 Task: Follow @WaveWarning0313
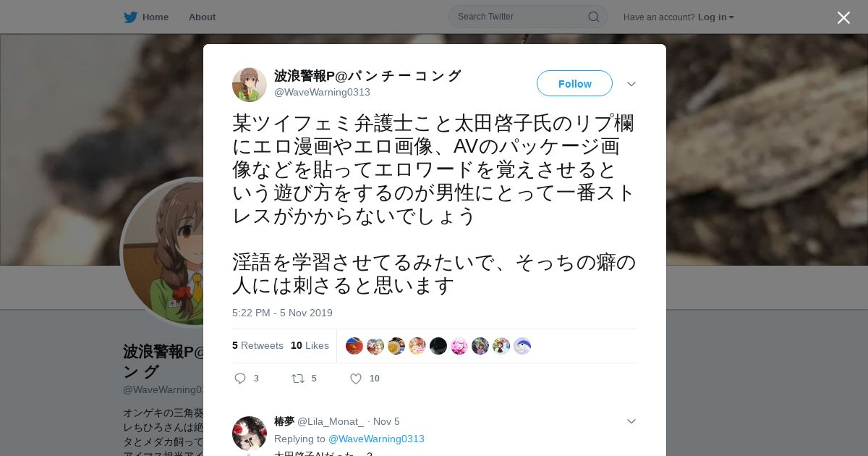574,84
